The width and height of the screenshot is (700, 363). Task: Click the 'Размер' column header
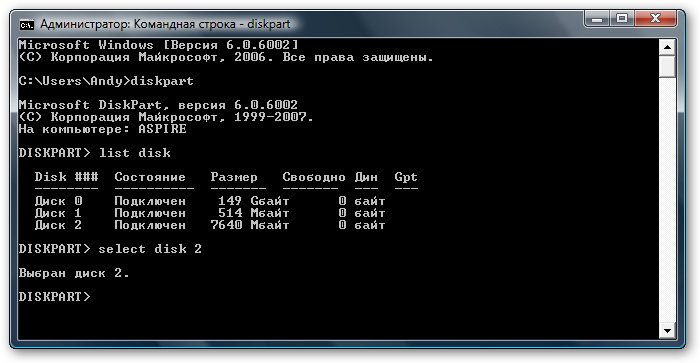coord(234,177)
